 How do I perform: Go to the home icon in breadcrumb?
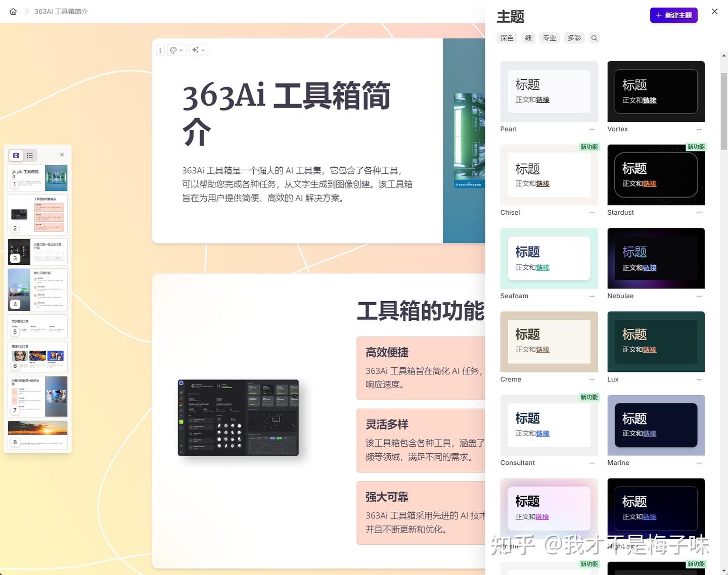point(13,11)
